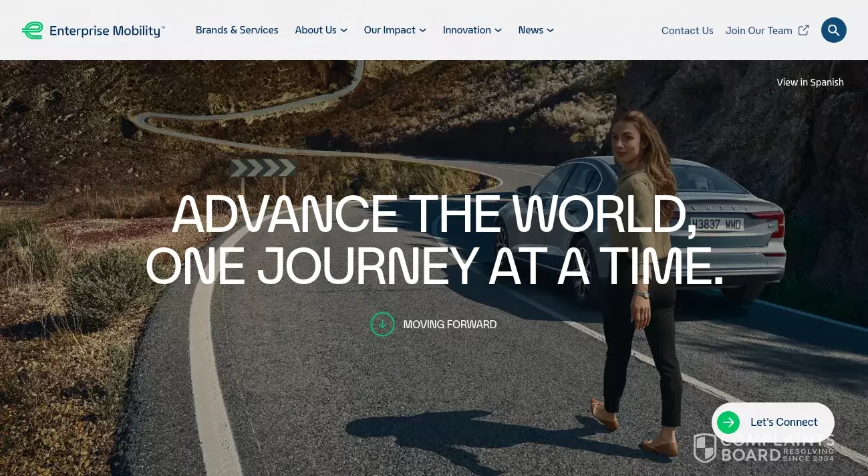
Task: Select the Our Impact menu label
Action: click(390, 30)
